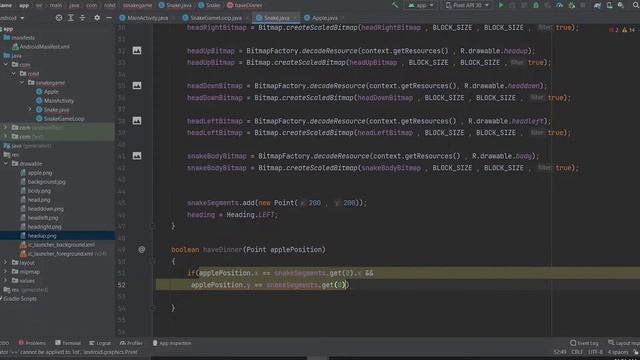640x360 pixels.
Task: Open the SDK Manager icon
Action: tap(621, 5)
